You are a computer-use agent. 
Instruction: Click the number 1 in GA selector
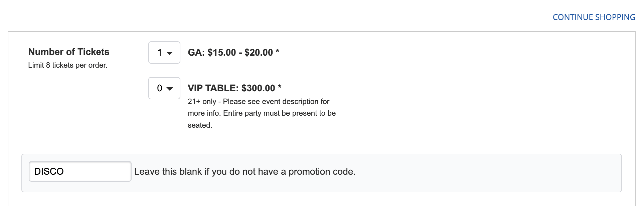click(x=160, y=53)
